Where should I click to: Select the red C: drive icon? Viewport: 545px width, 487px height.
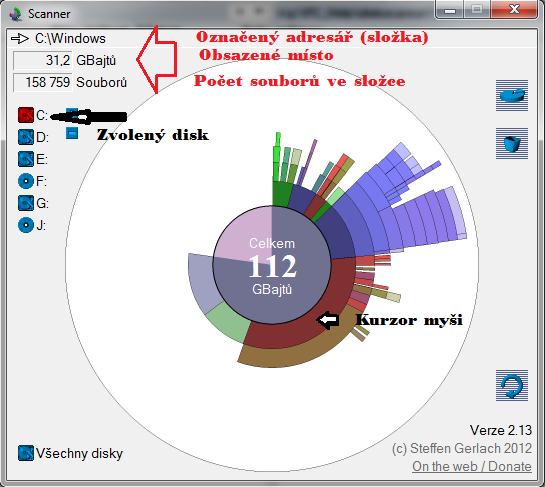click(x=26, y=115)
